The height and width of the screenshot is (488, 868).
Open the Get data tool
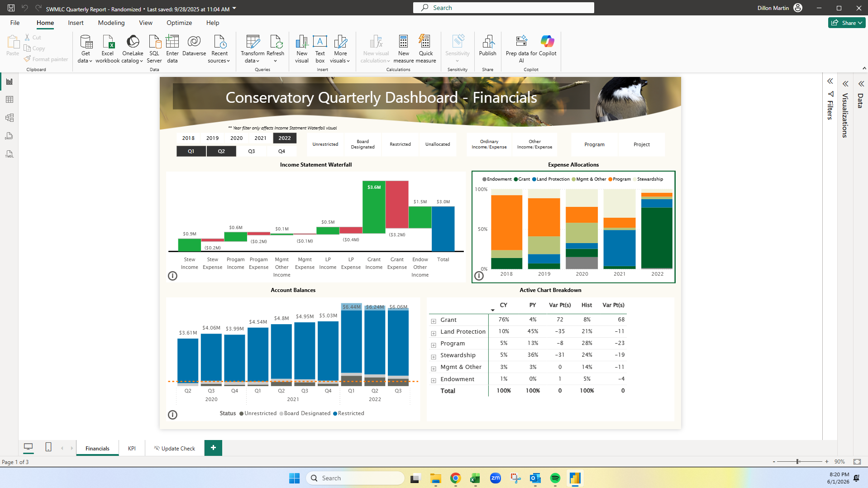(85, 49)
